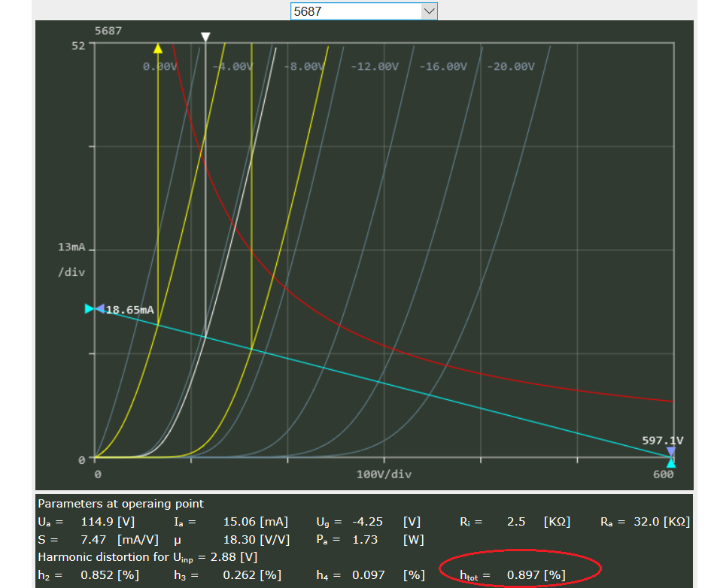Click the Ra value 32.0 [KΩ]
This screenshot has width=714, height=588.
point(662,522)
